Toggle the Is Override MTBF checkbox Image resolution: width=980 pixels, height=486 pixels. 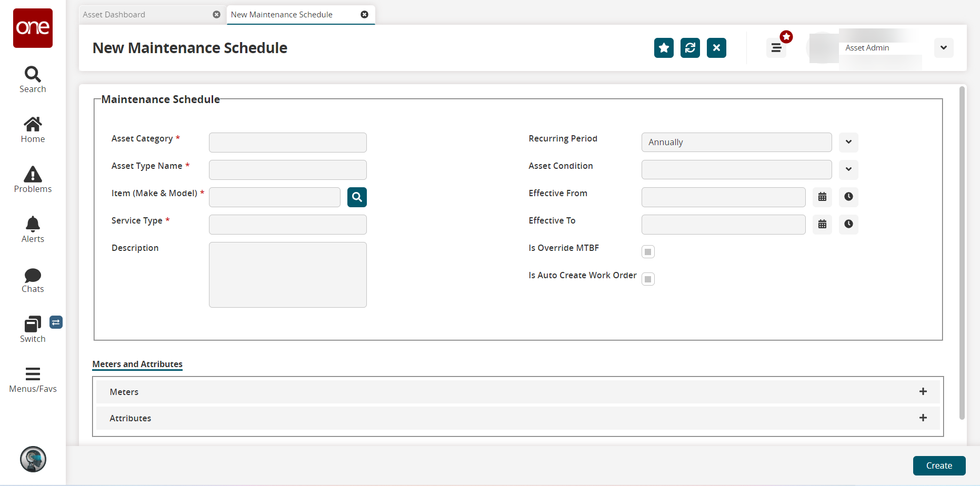(x=648, y=252)
